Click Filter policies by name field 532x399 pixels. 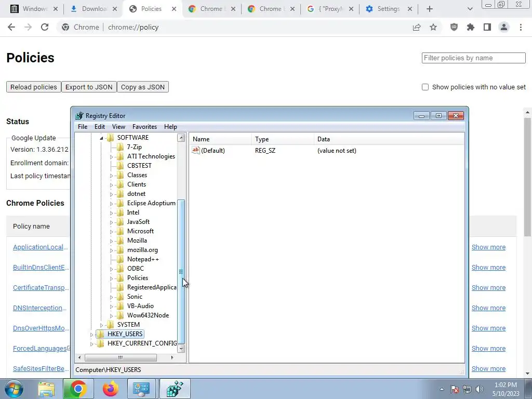tap(474, 58)
